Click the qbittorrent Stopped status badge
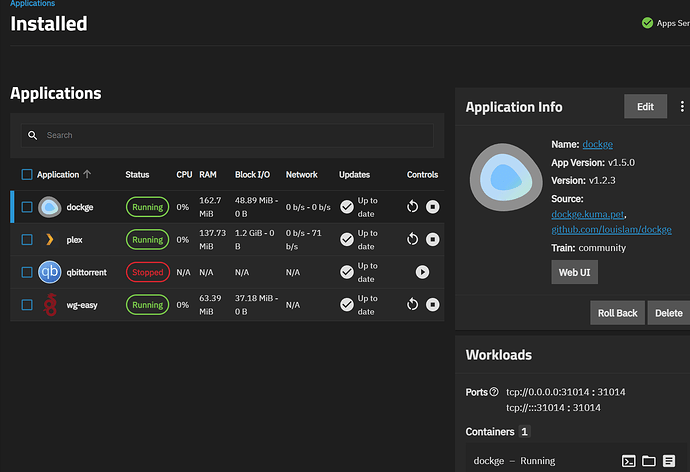 [147, 272]
